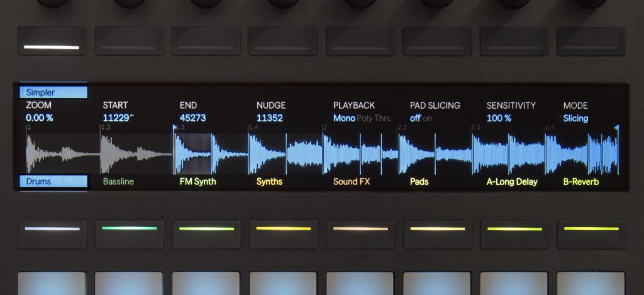Push the unlit button above MODE
The width and height of the screenshot is (644, 295).
[591, 41]
